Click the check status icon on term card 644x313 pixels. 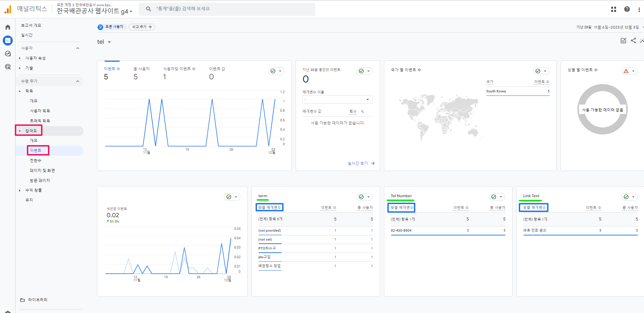(361, 197)
